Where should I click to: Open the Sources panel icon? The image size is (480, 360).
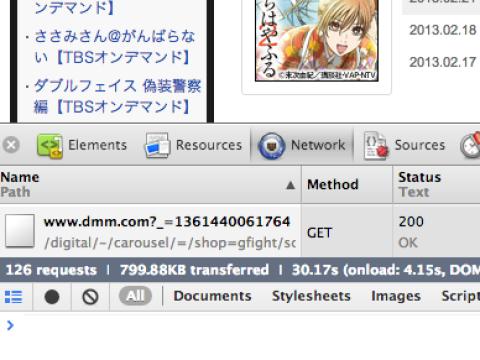coord(376,146)
